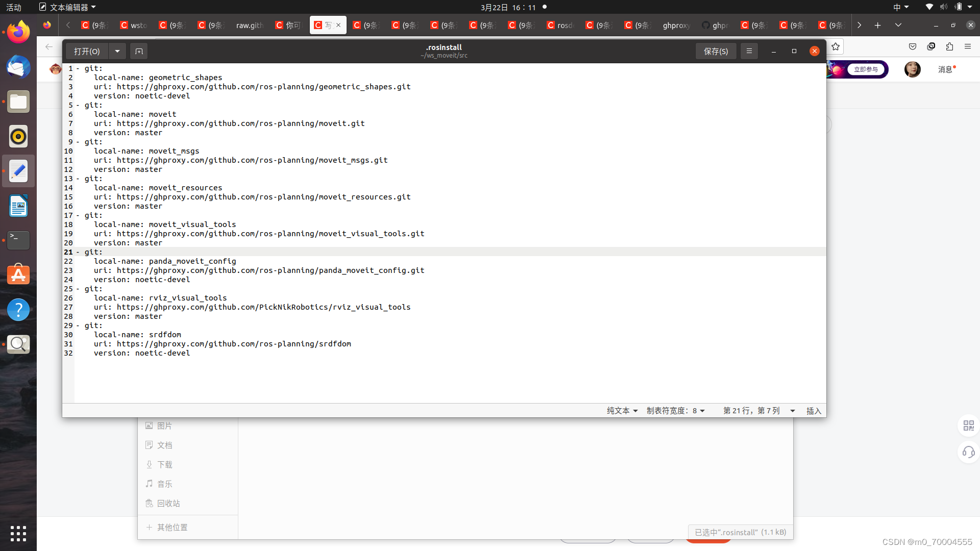Open the Terminal from the dock
980x551 pixels.
tap(18, 240)
